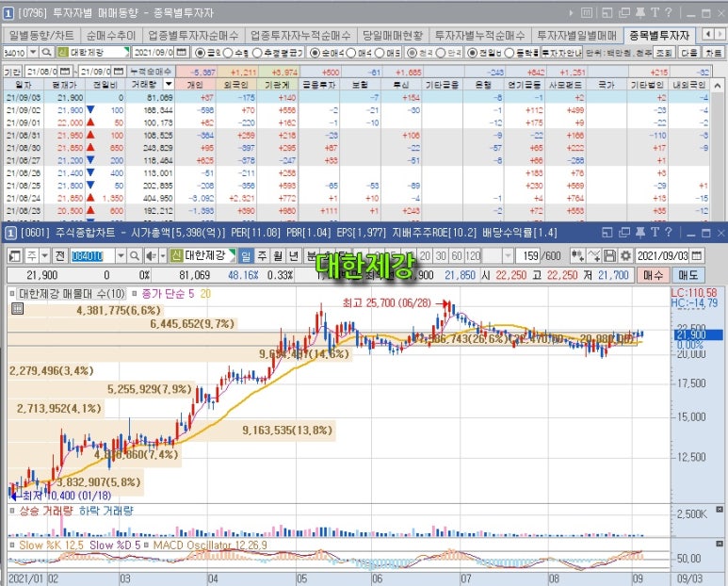Image resolution: width=728 pixels, height=586 pixels.
Task: Open 주 dropdown arrow in chart toolbar
Action: [x=44, y=255]
